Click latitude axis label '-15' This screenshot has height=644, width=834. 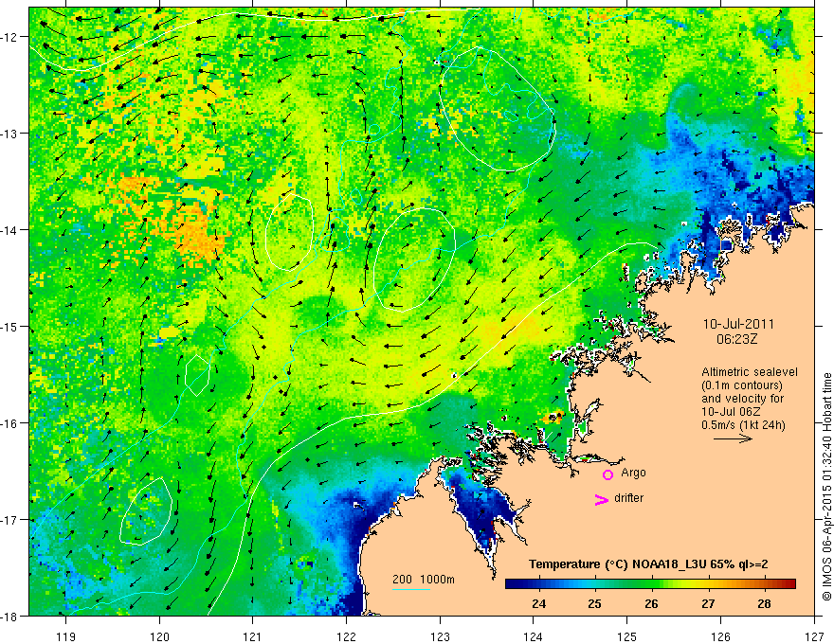tap(9, 326)
